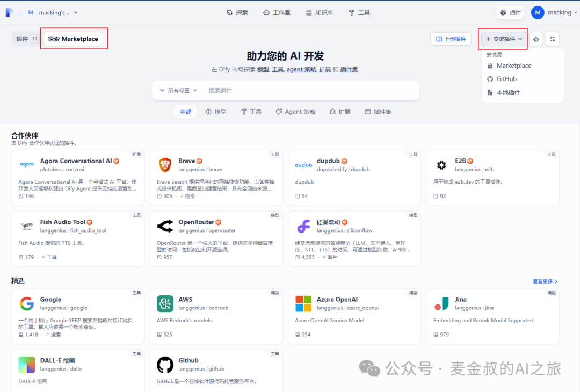Click the 模型 link in subtitle

(263, 69)
